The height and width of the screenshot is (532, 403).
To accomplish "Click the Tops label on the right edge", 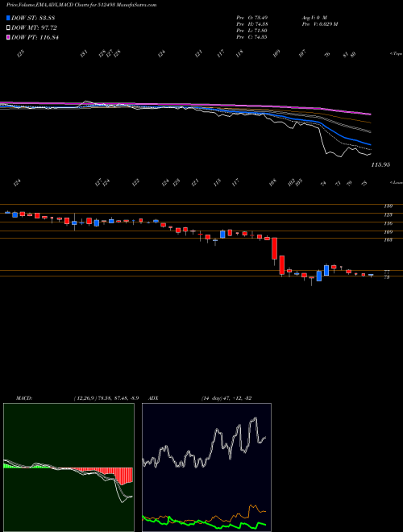I will (396, 54).
